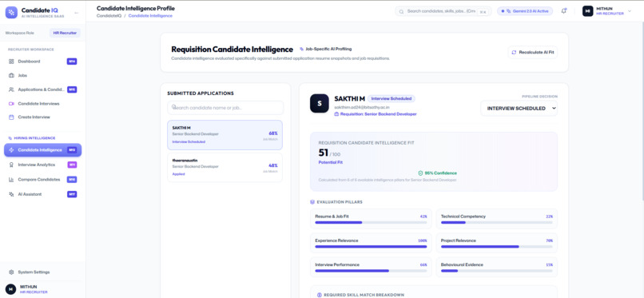Click the Experience Relevance progress bar
Image resolution: width=644 pixels, height=298 pixels.
click(371, 247)
